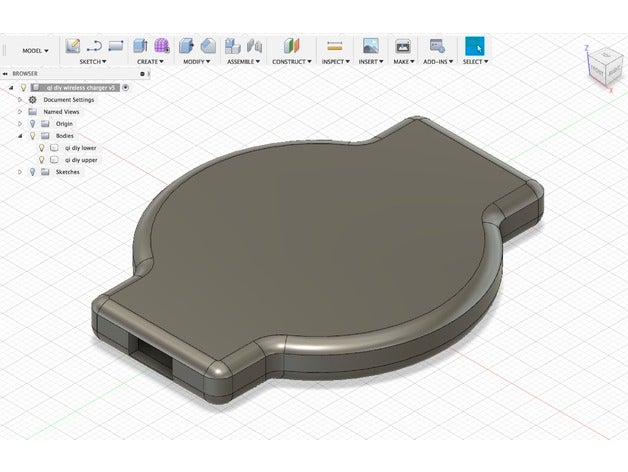
Task: Open the MODIFY menu
Action: coord(197,62)
